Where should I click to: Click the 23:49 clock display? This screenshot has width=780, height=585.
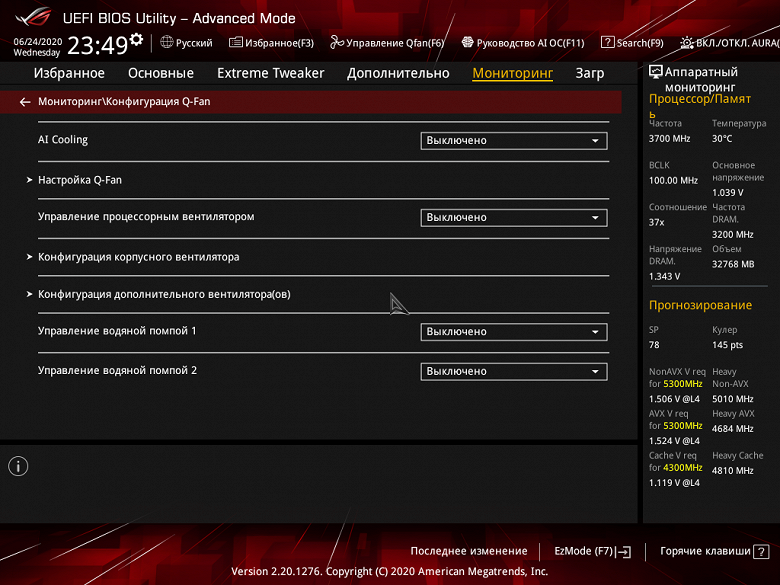tap(98, 45)
